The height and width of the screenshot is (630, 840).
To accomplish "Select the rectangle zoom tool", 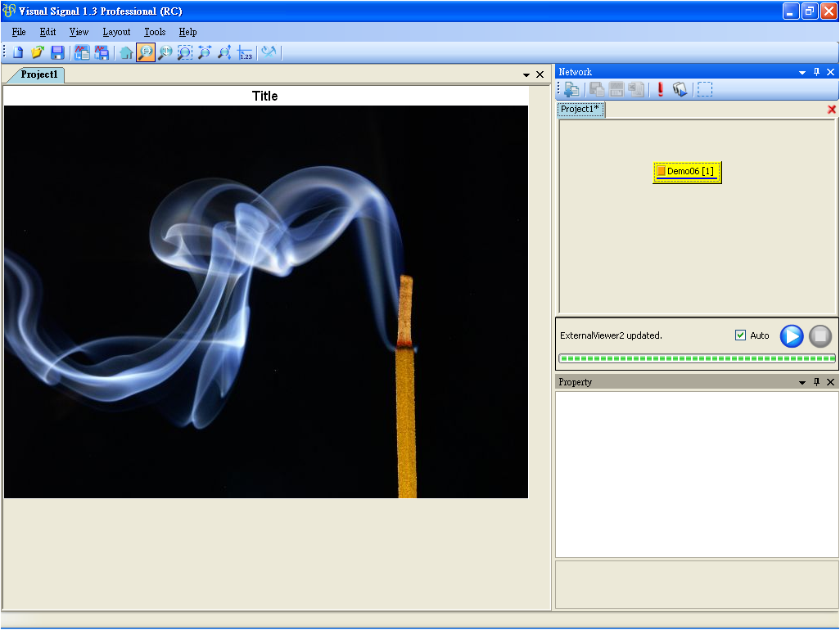I will click(x=185, y=53).
